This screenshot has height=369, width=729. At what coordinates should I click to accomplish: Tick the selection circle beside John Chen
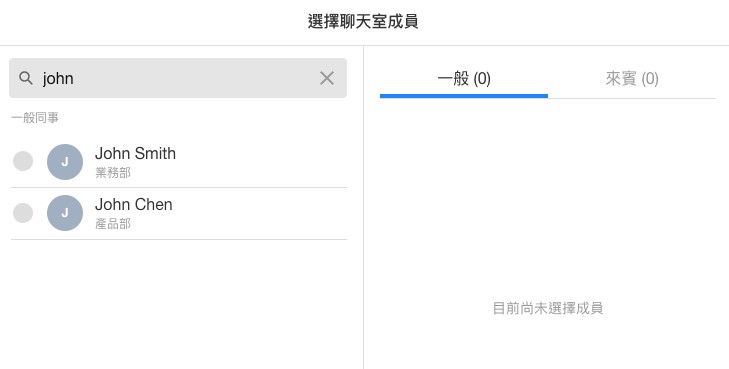tap(23, 213)
